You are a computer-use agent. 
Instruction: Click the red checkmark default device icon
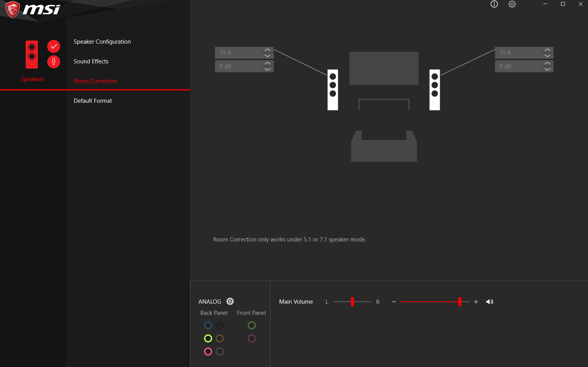coord(54,46)
